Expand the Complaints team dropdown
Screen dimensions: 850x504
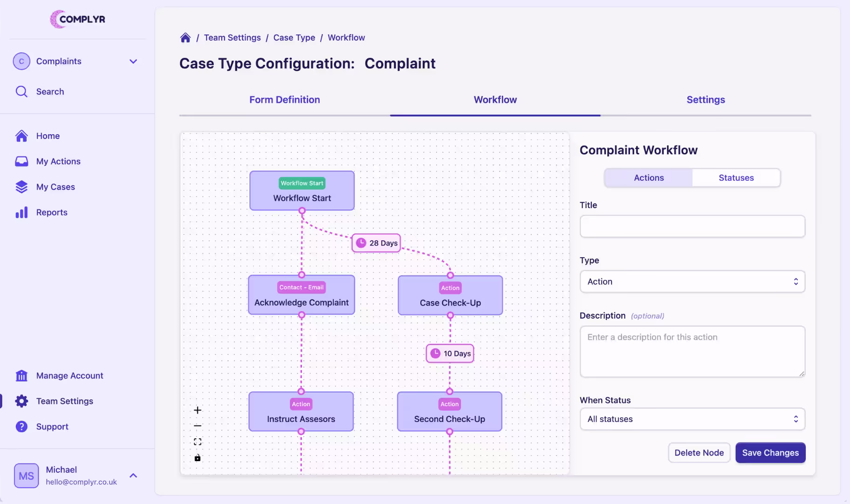click(133, 61)
